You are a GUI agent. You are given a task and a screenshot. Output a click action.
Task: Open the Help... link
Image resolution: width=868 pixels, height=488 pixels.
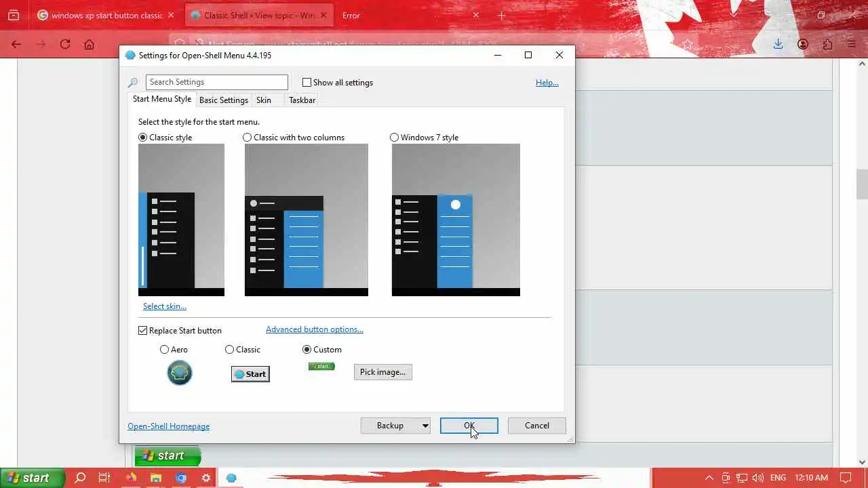[x=547, y=83]
